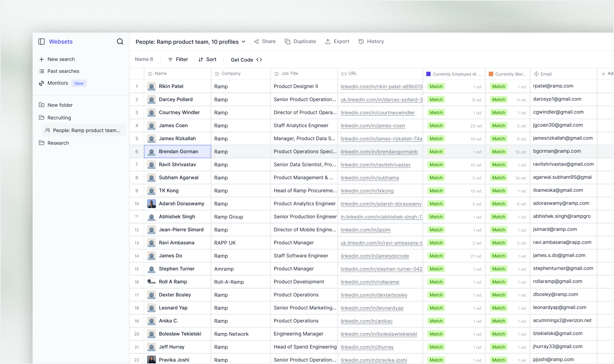This screenshot has width=614, height=364.
Task: Open the search magnifier in sidebar
Action: click(120, 41)
